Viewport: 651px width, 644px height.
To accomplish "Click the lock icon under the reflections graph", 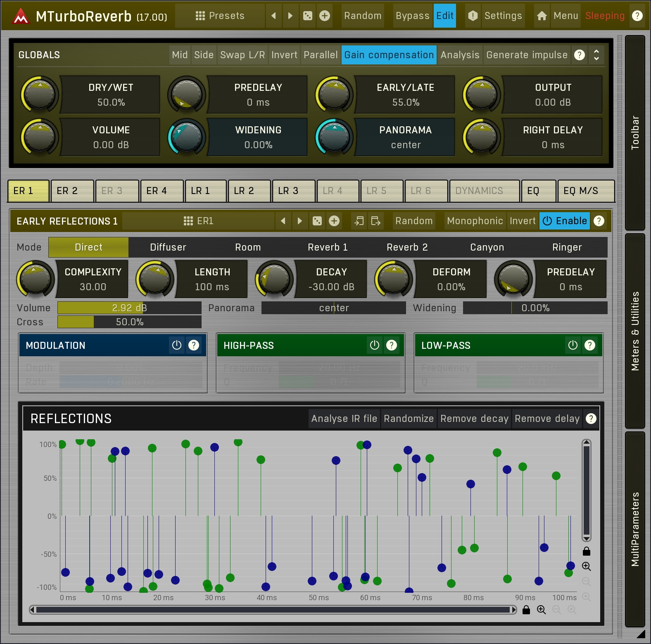I will click(x=526, y=610).
